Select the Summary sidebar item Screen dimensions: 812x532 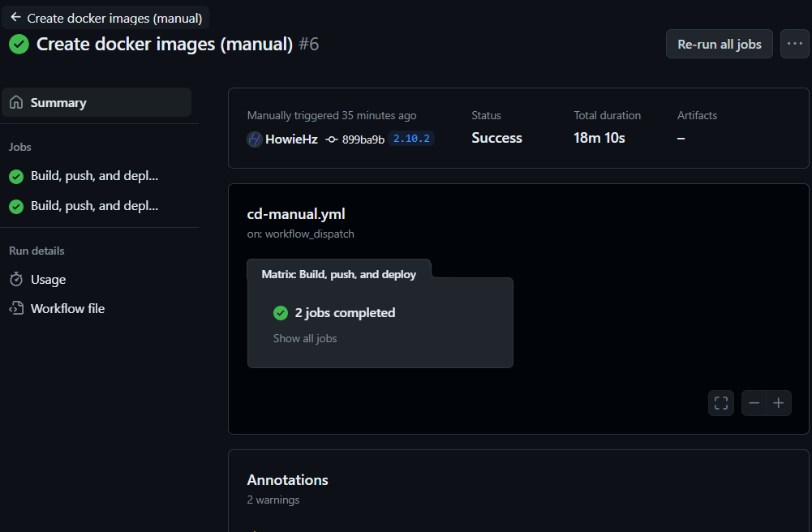(x=97, y=102)
